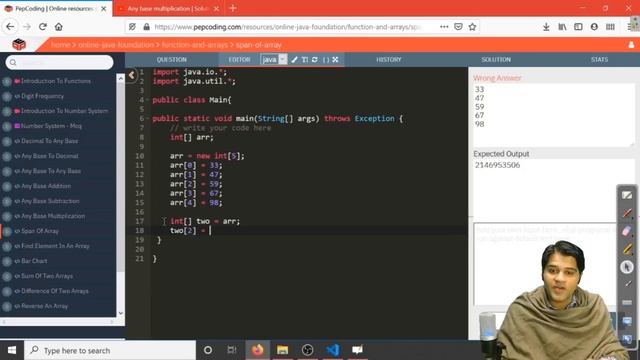The width and height of the screenshot is (640, 360).
Task: Go back with the browser back arrow
Action: pyautogui.click(x=10, y=27)
